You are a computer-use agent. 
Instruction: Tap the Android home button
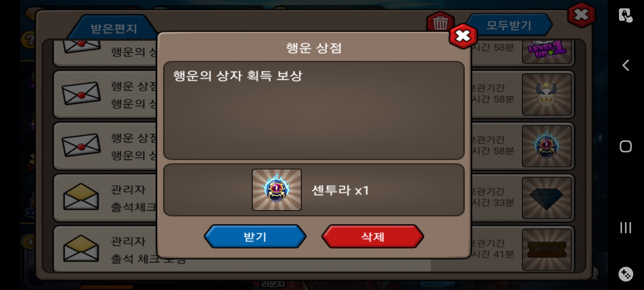(626, 146)
